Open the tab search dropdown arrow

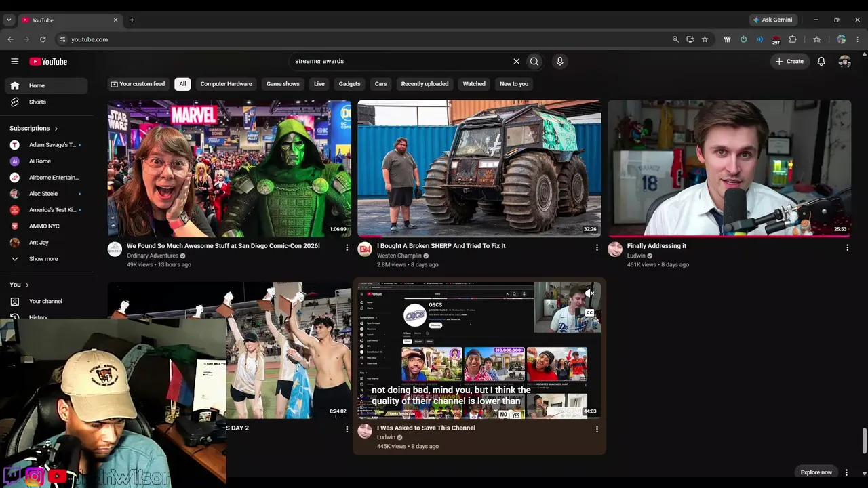click(9, 20)
